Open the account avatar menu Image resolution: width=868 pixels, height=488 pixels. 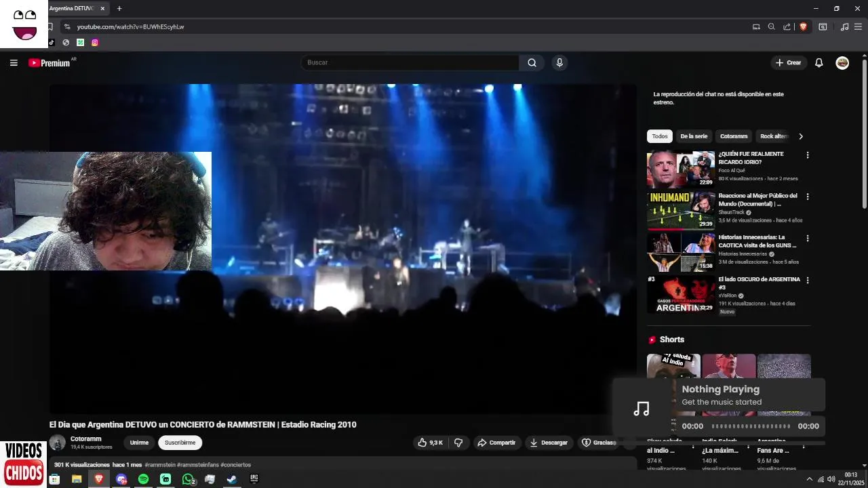pyautogui.click(x=842, y=62)
